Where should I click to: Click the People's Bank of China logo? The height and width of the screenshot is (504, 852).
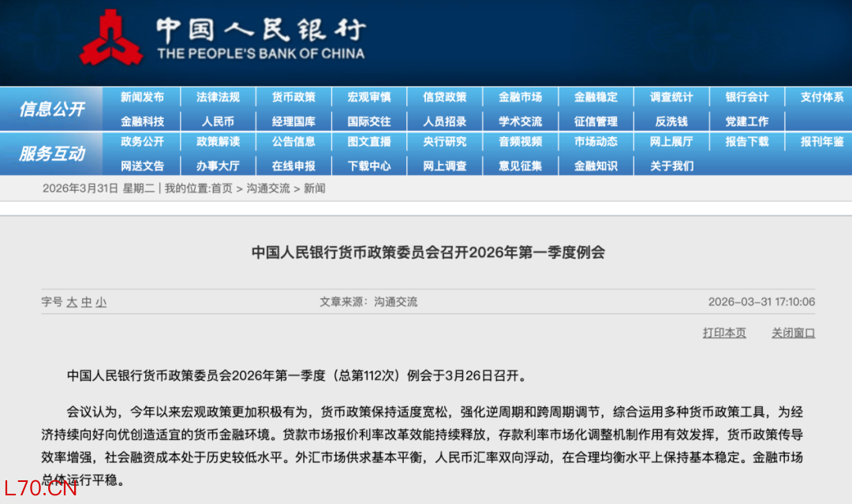[110, 39]
